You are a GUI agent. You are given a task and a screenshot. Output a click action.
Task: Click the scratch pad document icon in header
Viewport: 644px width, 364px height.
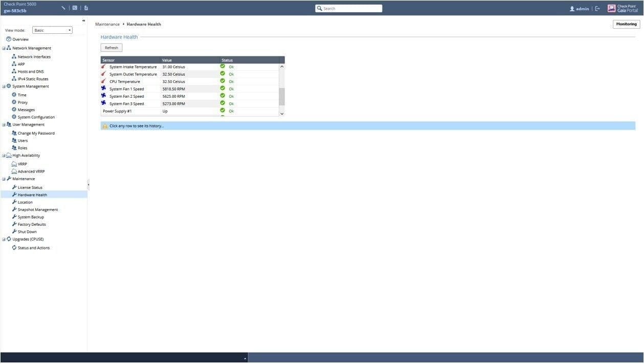coord(86,8)
